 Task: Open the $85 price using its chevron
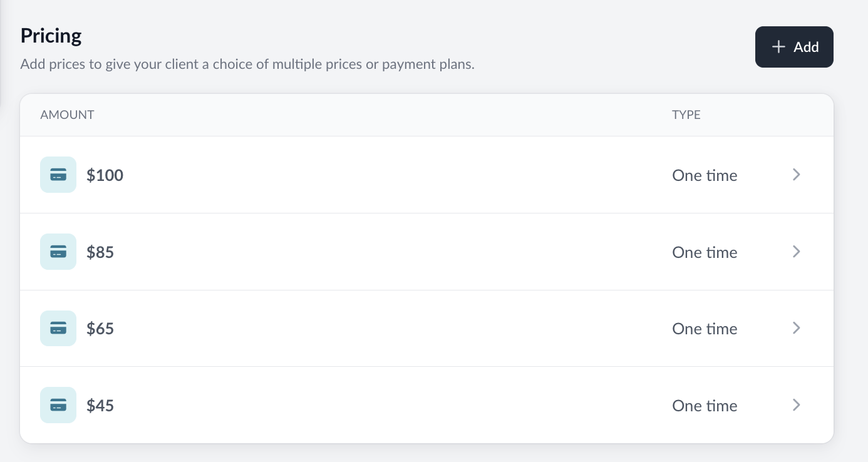coord(796,252)
